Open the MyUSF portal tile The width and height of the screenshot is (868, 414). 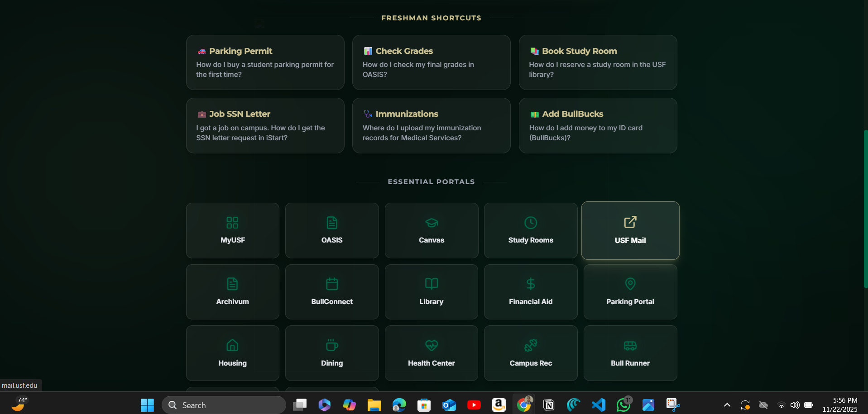tap(232, 230)
